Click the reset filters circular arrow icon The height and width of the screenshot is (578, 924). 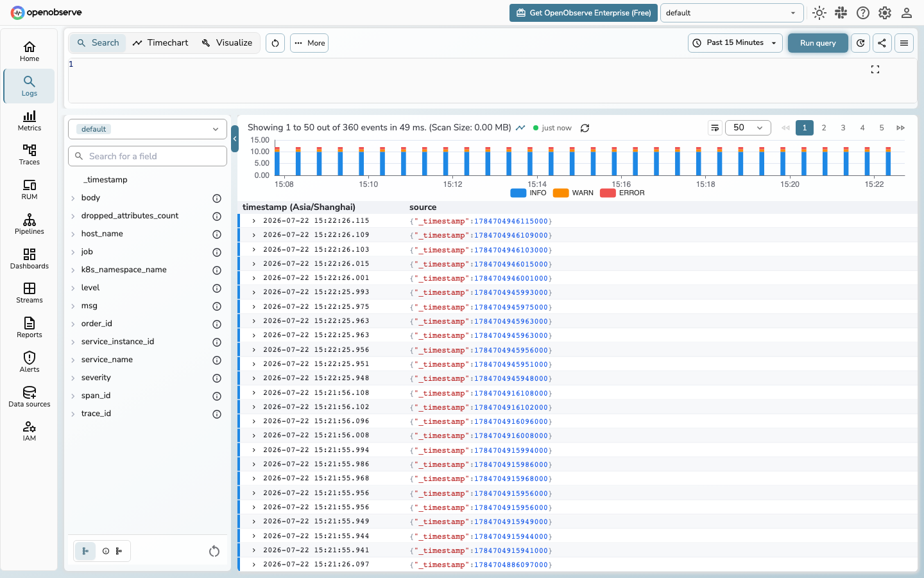(275, 43)
